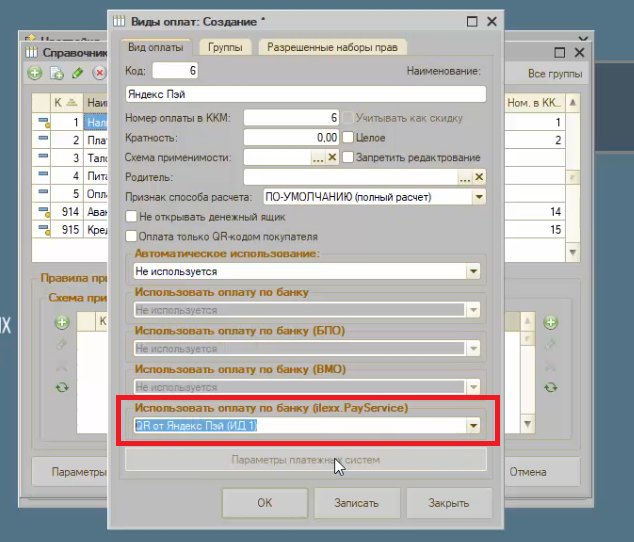Expand the ilexx.PayService payment dropdown
Image resolution: width=634 pixels, height=542 pixels.
pos(473,426)
